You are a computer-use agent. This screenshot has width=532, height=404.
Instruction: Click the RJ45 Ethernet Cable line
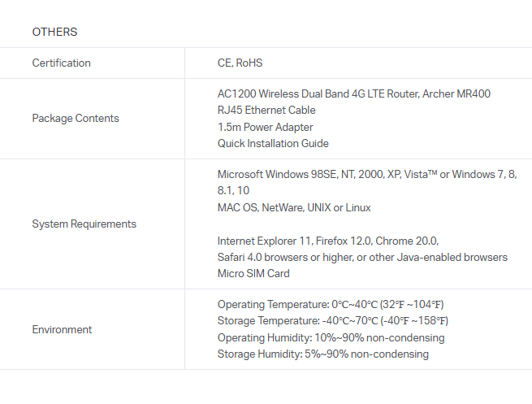coord(266,110)
